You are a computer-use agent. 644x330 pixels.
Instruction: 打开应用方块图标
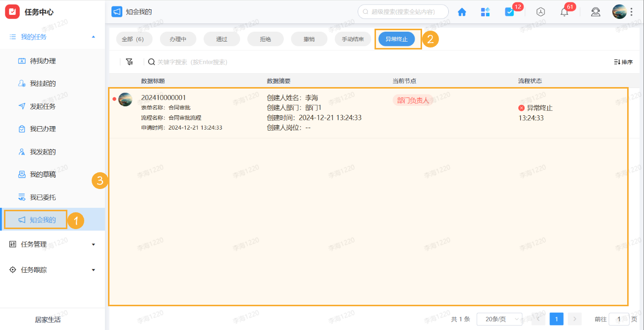(485, 11)
